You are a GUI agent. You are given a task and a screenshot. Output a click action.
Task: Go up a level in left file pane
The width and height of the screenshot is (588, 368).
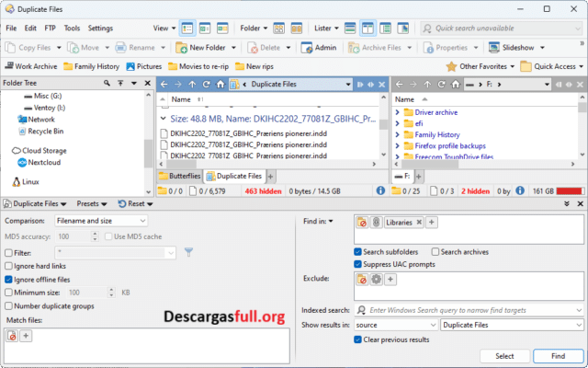point(192,85)
